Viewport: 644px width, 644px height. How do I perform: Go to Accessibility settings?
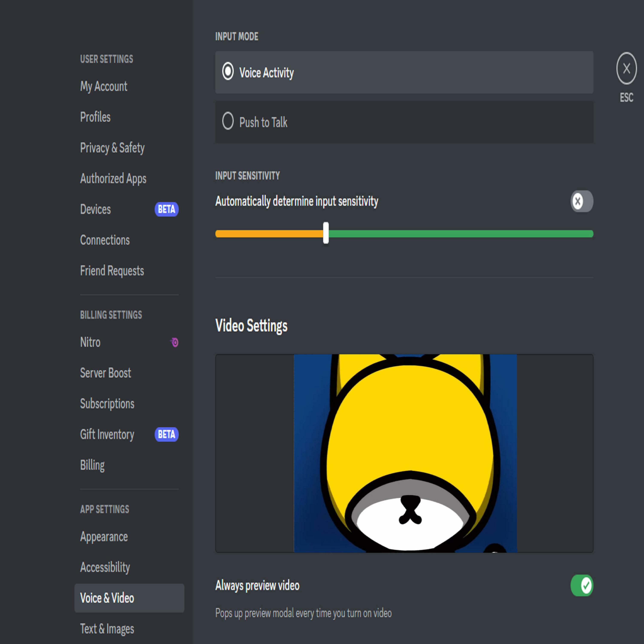pos(105,567)
